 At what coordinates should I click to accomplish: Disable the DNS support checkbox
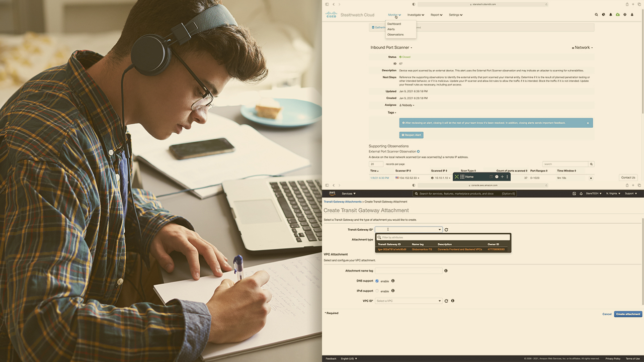point(377,281)
